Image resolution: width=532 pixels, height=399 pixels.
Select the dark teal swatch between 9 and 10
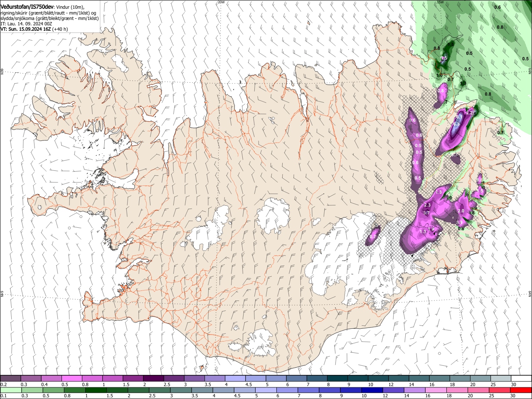(x=357, y=378)
